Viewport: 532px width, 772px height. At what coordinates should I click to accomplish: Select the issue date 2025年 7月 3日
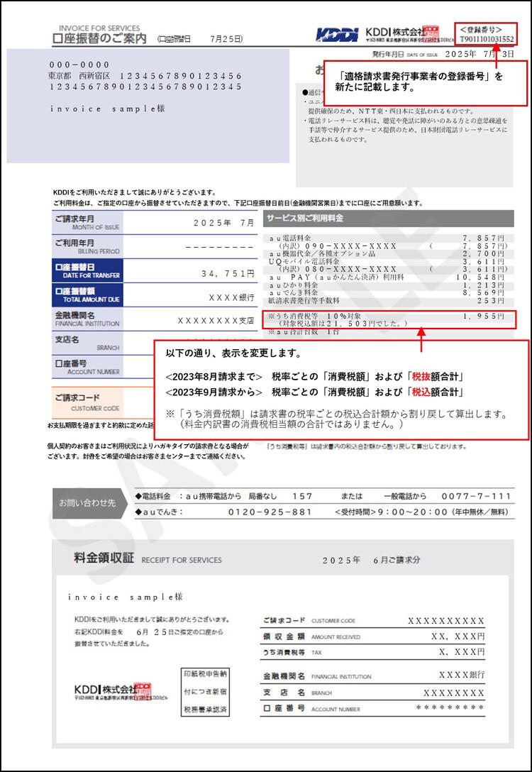pyautogui.click(x=480, y=54)
